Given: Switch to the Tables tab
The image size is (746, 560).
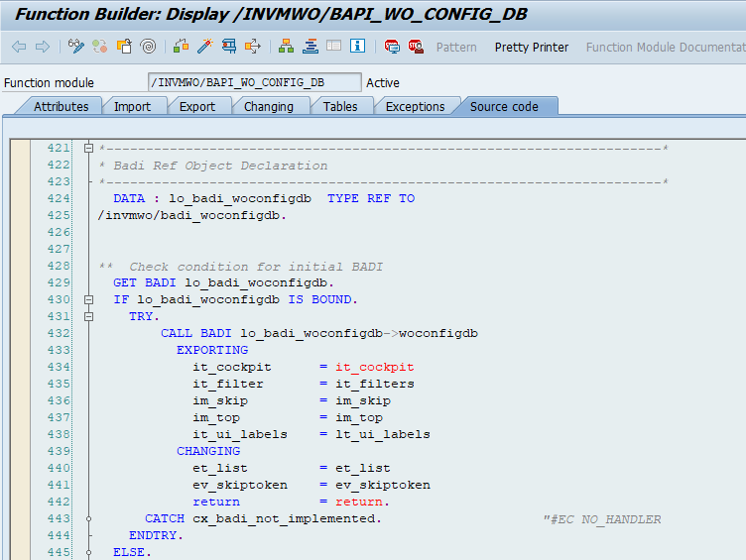Looking at the screenshot, I should click(340, 106).
